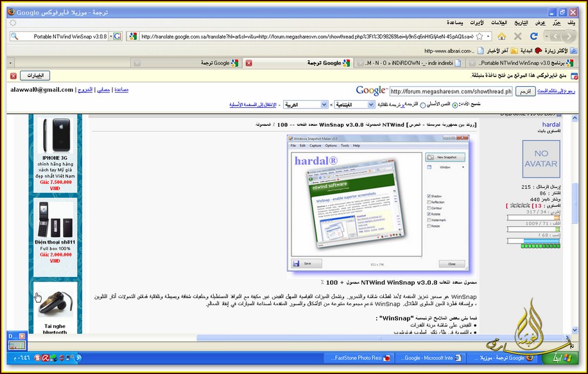This screenshot has width=588, height=374.
Task: Toggle Shadow checkbox in the WinSnap image
Action: coord(429,196)
